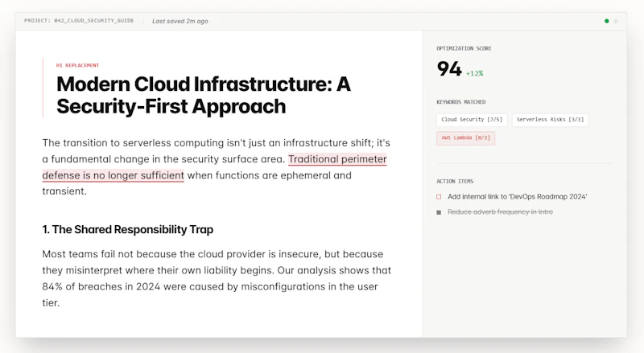Click the +12% score change

474,73
